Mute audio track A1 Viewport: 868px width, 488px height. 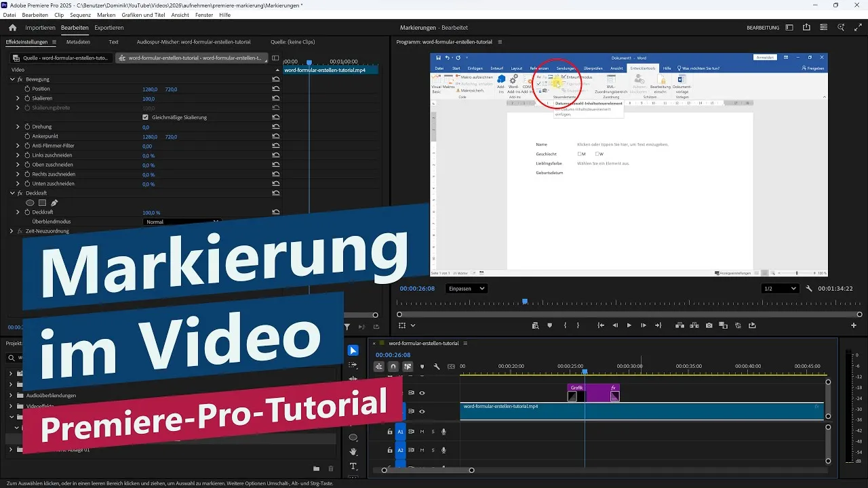422,432
